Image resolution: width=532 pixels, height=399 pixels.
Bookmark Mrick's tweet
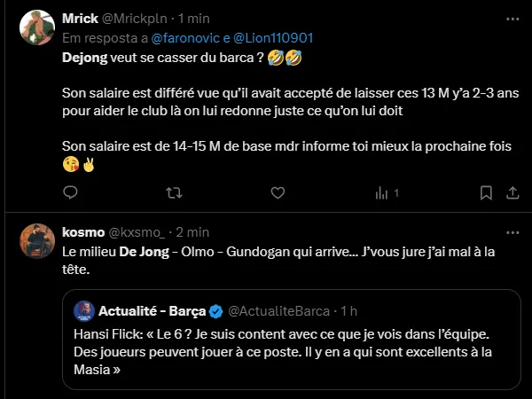coord(486,192)
